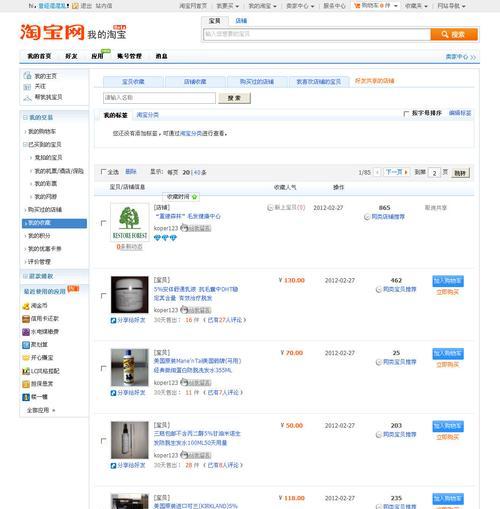
Task: Click the main search input at top
Action: (317, 34)
